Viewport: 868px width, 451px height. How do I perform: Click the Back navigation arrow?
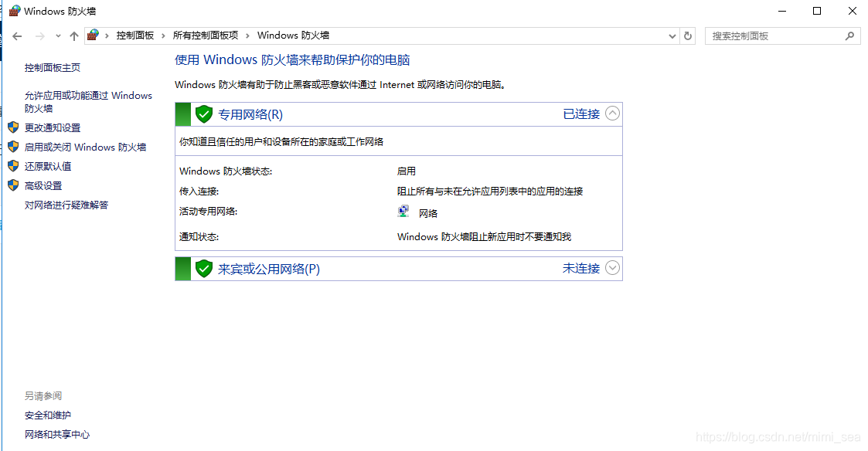tap(17, 36)
